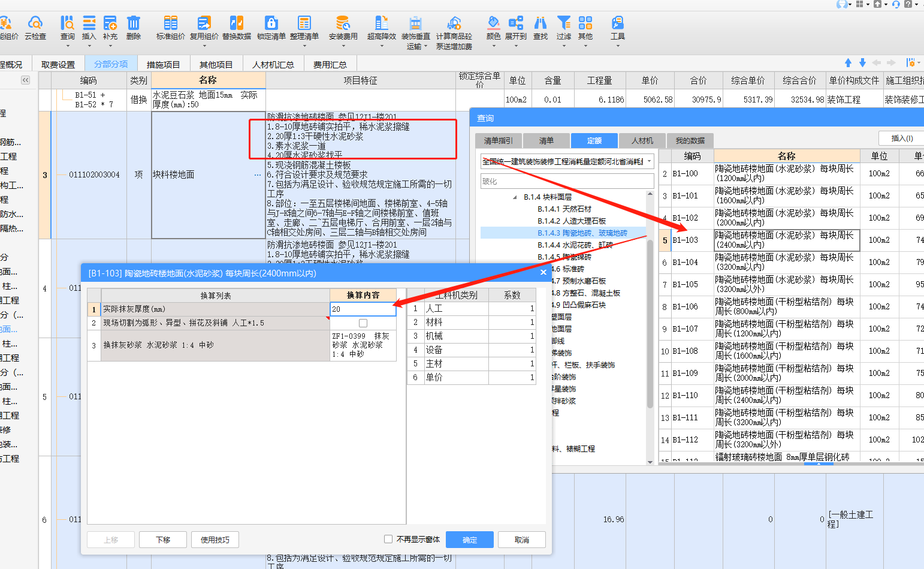Viewport: 924px width, 569px height.
Task: Click the search box in query window
Action: pyautogui.click(x=567, y=181)
